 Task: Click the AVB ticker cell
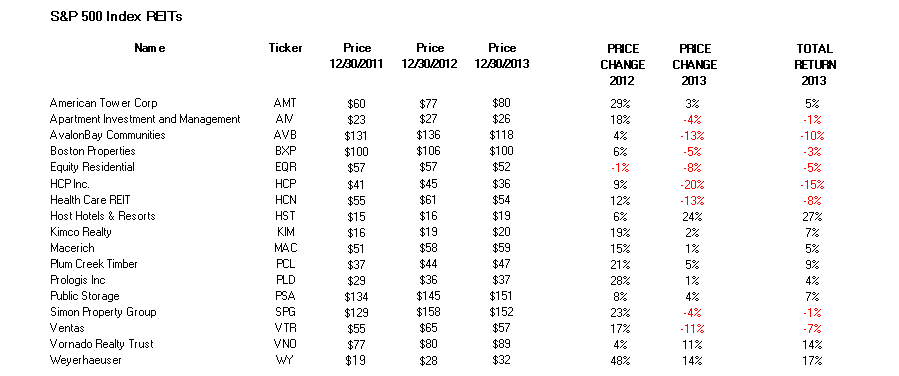tap(285, 136)
